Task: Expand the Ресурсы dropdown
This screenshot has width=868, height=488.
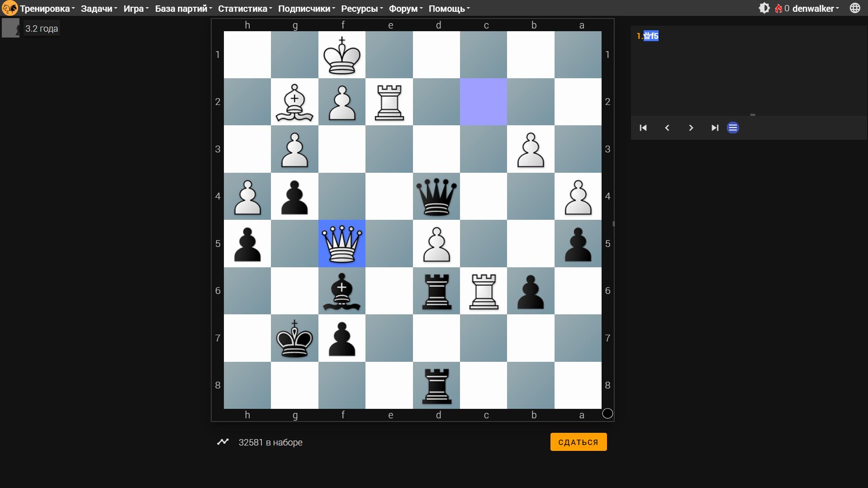Action: (360, 8)
